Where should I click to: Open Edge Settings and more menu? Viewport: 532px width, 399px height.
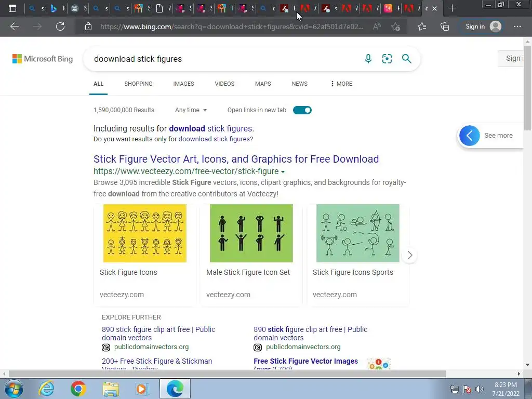coord(517,26)
